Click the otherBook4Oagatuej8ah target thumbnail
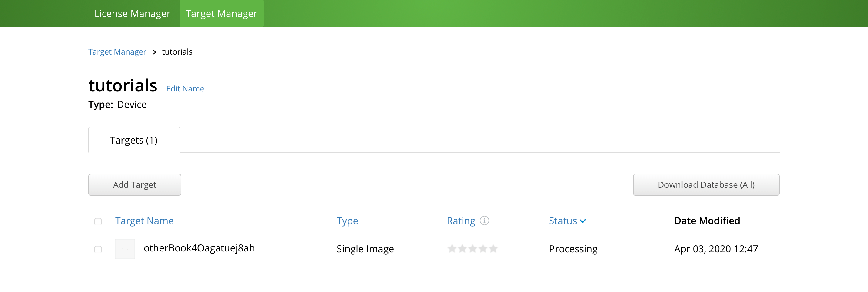 click(x=125, y=249)
